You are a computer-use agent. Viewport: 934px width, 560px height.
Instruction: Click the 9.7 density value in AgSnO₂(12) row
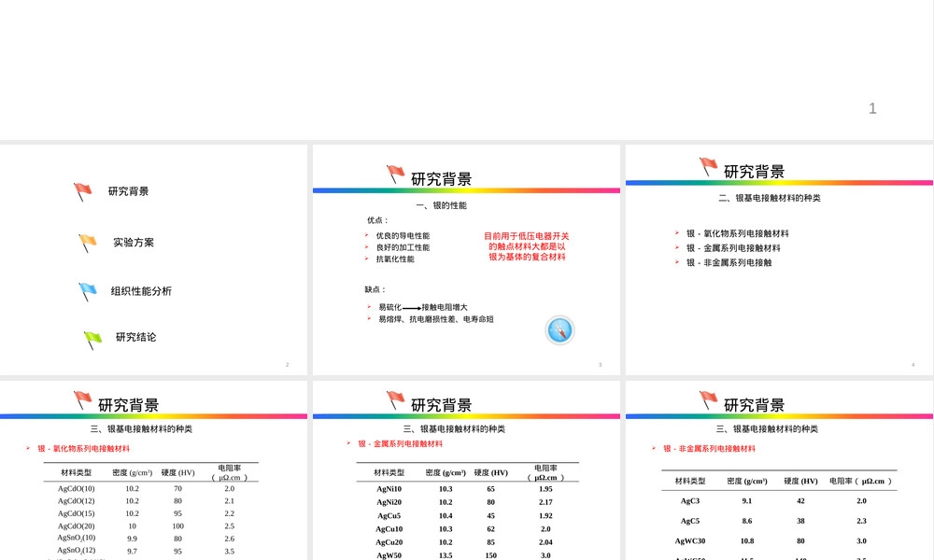coord(133,552)
